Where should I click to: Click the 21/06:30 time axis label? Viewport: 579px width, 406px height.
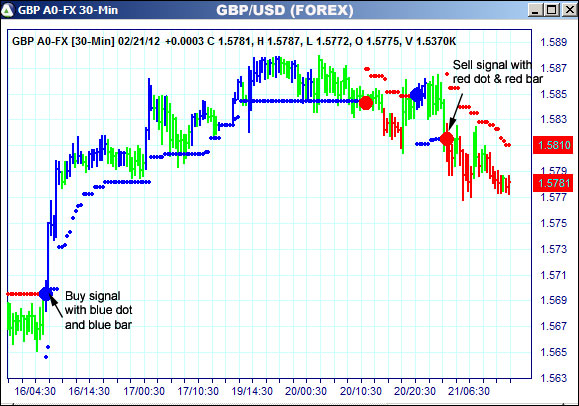coord(469,391)
